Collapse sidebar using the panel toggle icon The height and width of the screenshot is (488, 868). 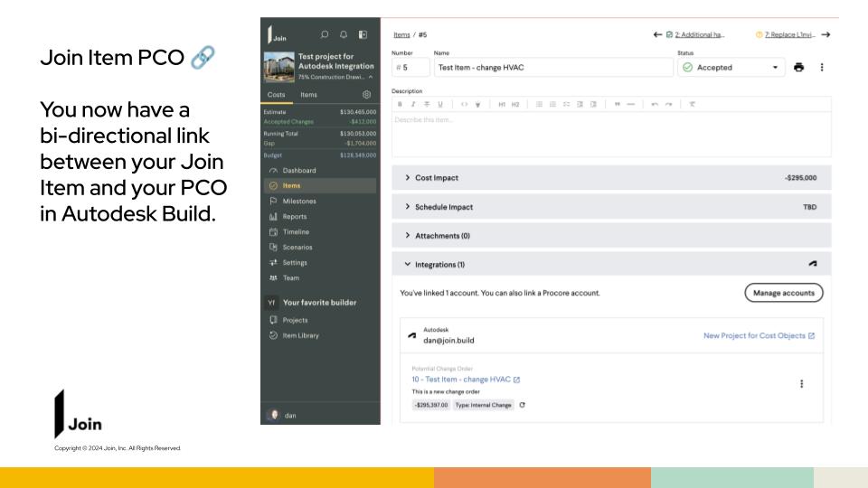click(x=363, y=35)
